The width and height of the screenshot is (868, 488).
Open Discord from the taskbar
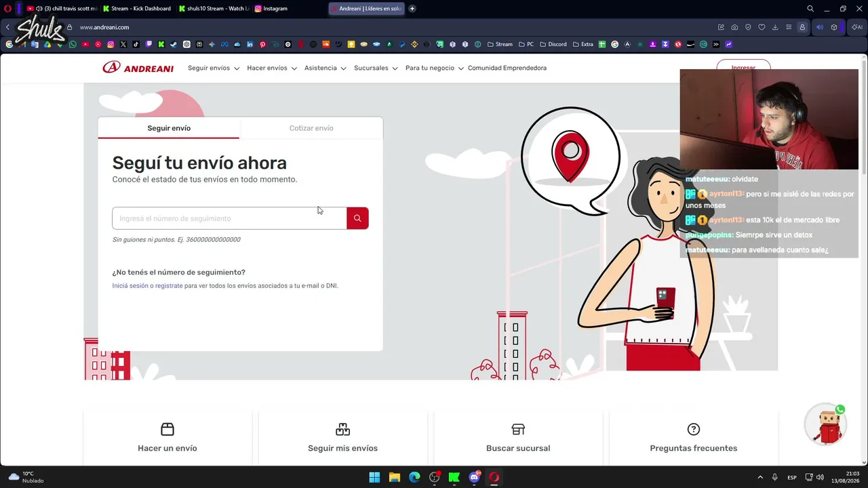(474, 477)
